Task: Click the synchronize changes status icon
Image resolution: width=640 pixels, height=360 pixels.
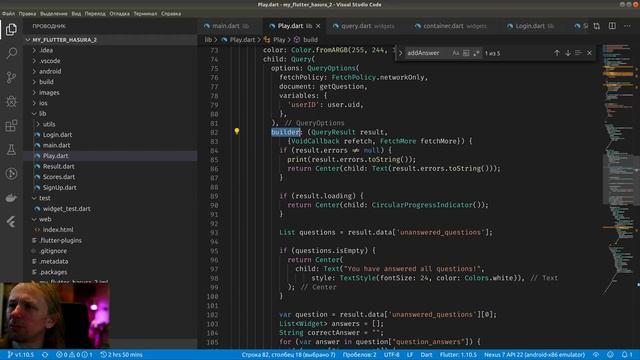Action: point(45,355)
